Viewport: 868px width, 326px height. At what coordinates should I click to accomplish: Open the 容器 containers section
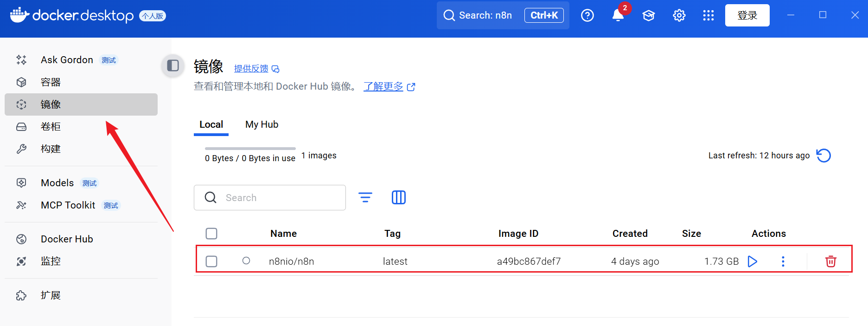coord(81,82)
